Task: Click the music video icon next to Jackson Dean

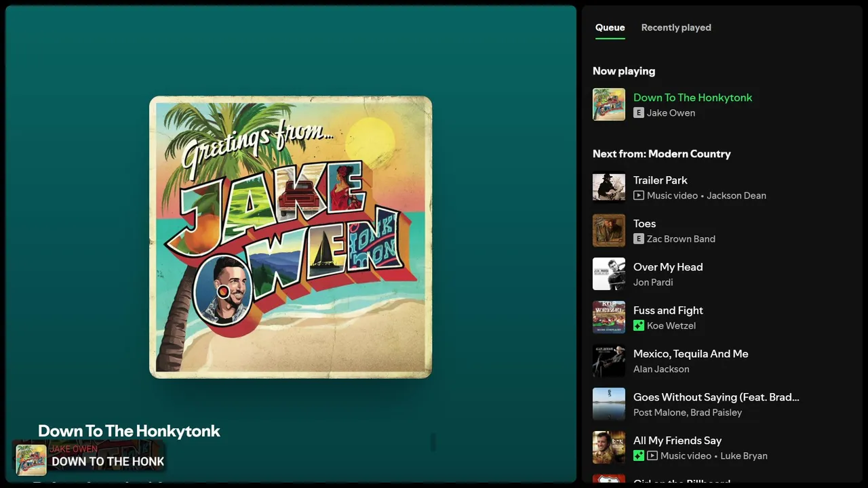Action: point(638,196)
